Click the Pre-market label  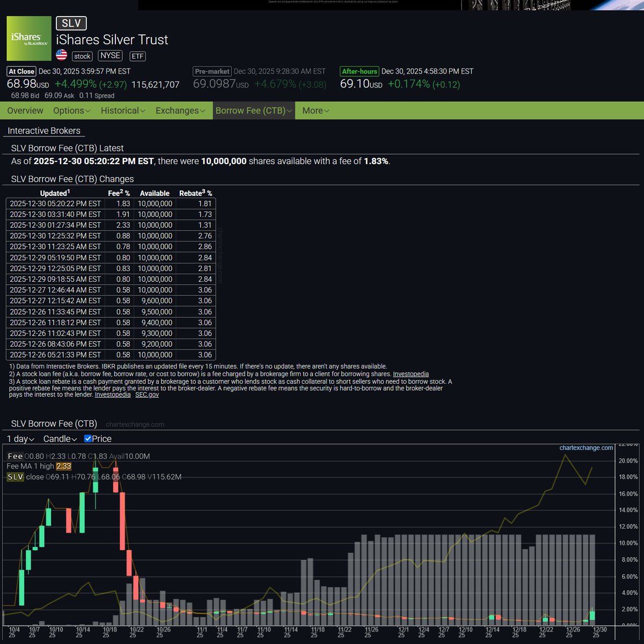click(x=213, y=71)
